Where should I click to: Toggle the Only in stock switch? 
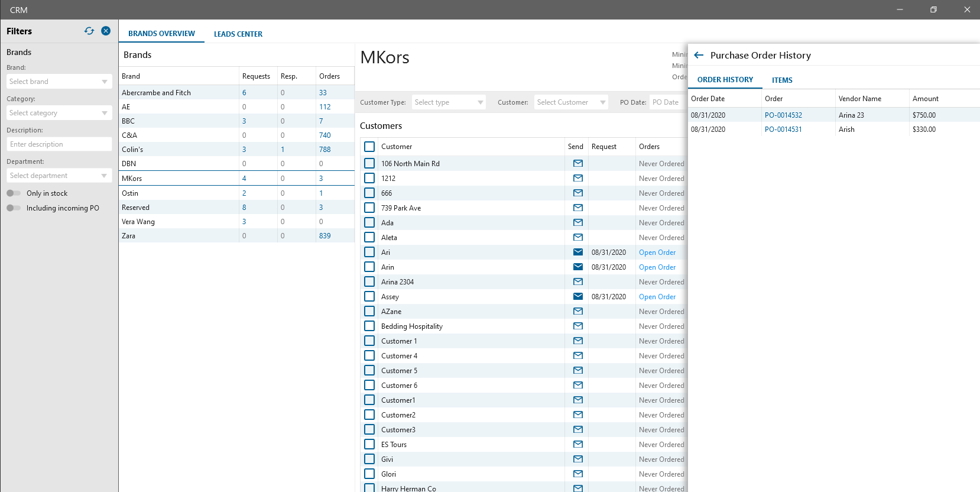14,193
